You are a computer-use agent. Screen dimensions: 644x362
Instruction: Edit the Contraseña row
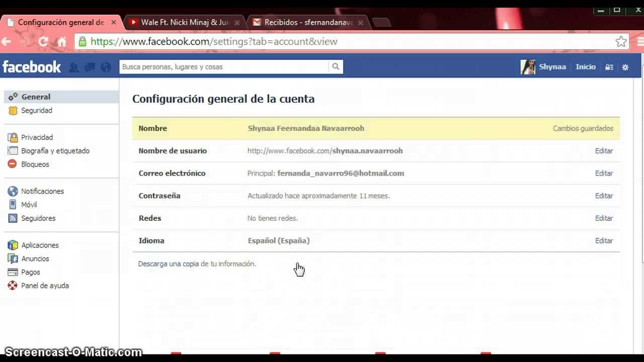[x=604, y=196]
